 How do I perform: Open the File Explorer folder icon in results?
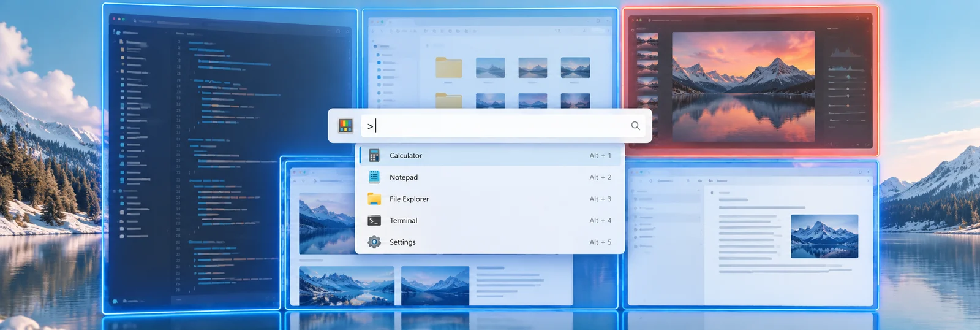pos(374,199)
